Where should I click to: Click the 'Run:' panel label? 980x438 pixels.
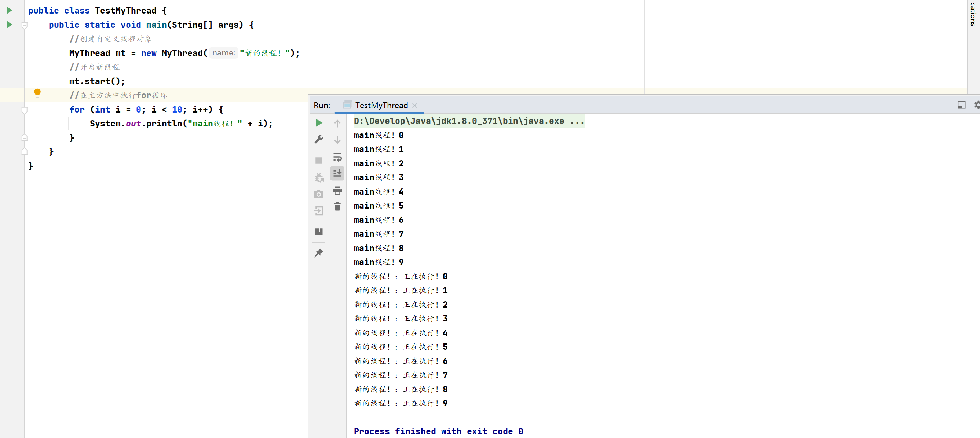pyautogui.click(x=322, y=105)
